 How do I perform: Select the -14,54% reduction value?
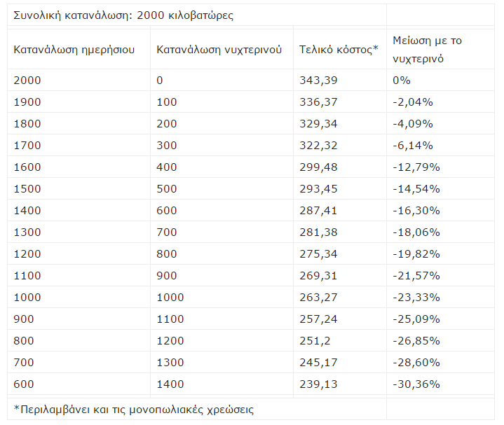click(416, 189)
